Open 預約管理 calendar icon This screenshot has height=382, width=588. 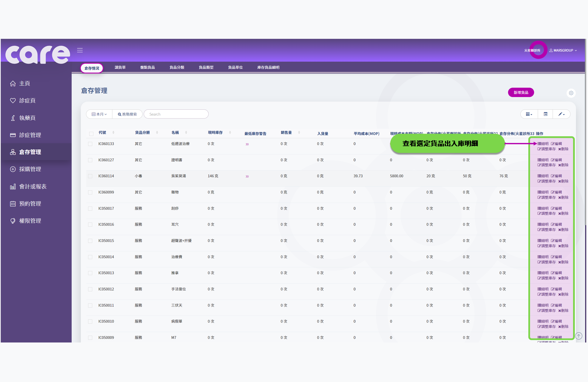[x=13, y=204]
